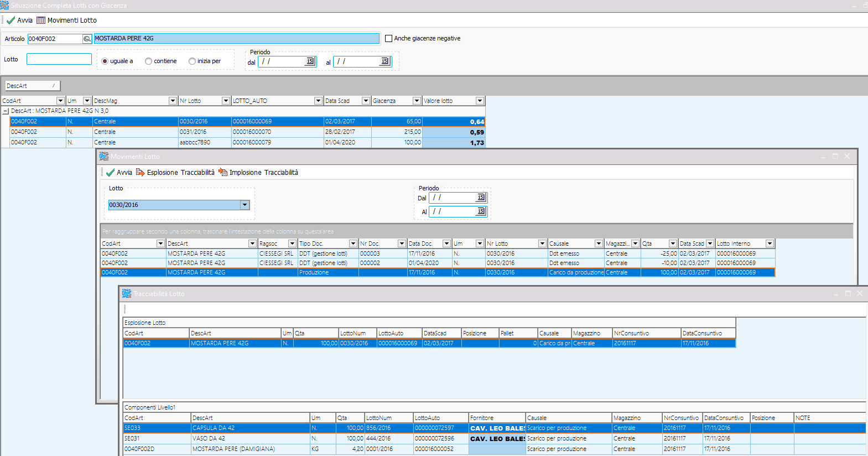Viewport: 868px width, 456px height.
Task: Open the Al calendar picker in Movimenti Lotto
Action: 481,211
